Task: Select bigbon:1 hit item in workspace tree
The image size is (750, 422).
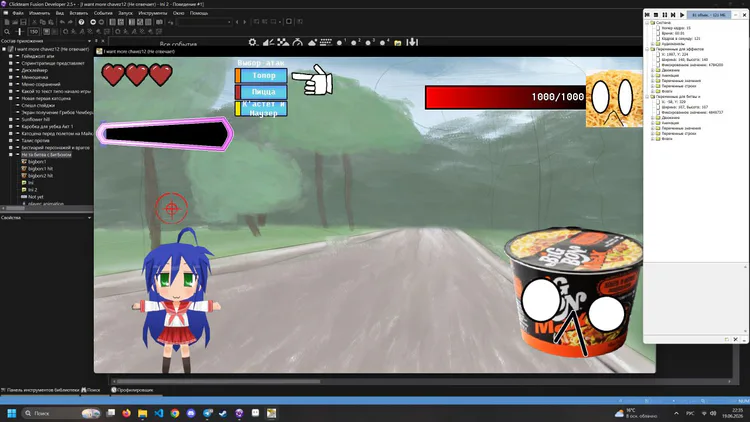Action: [40, 169]
